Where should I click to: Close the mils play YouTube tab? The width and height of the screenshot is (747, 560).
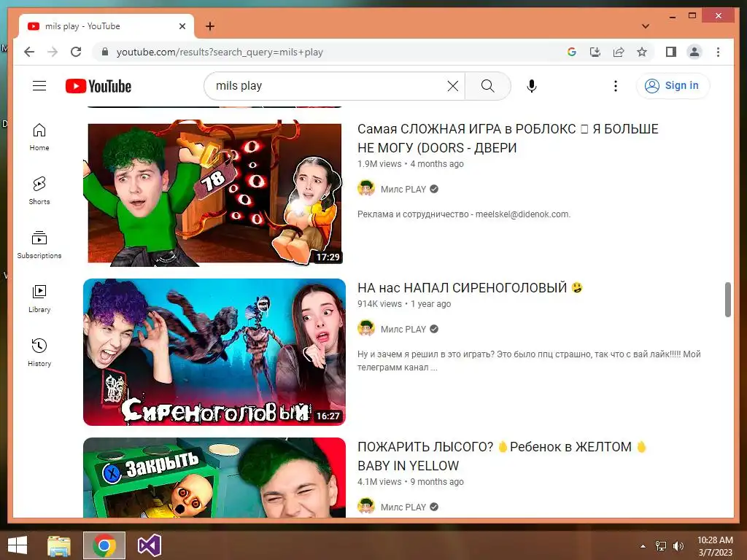click(182, 26)
